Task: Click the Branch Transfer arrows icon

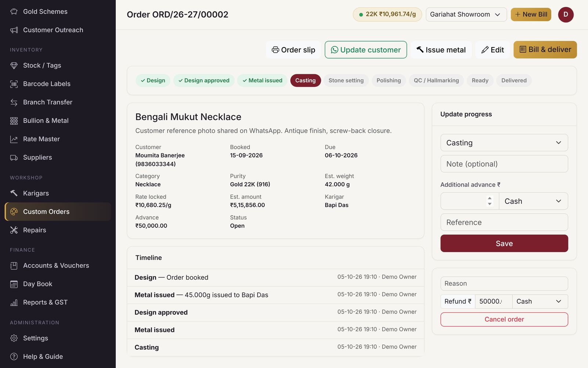Action: point(14,102)
